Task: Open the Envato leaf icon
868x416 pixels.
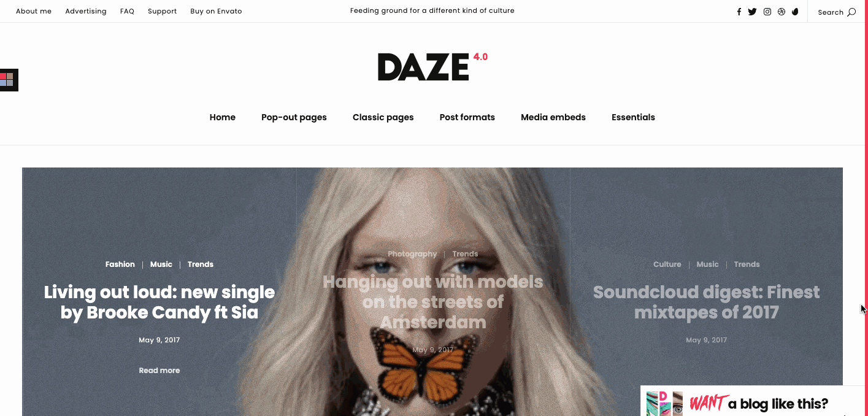Action: click(795, 12)
